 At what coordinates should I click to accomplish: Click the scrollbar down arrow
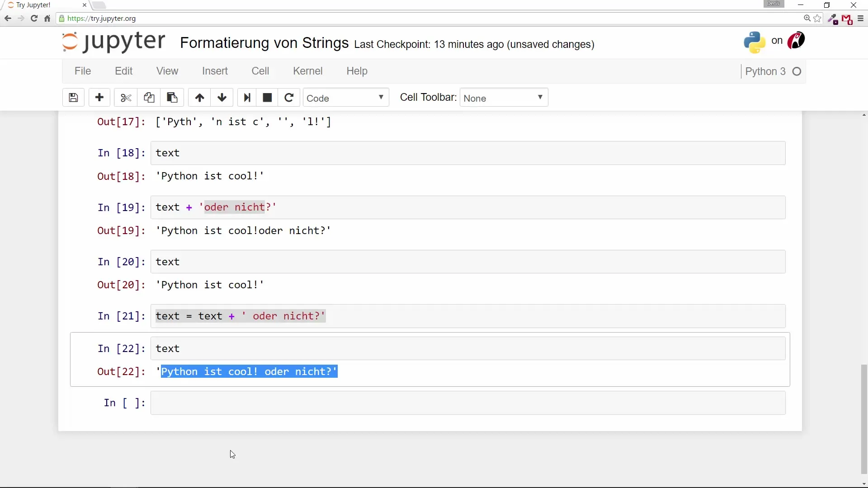[x=864, y=484]
